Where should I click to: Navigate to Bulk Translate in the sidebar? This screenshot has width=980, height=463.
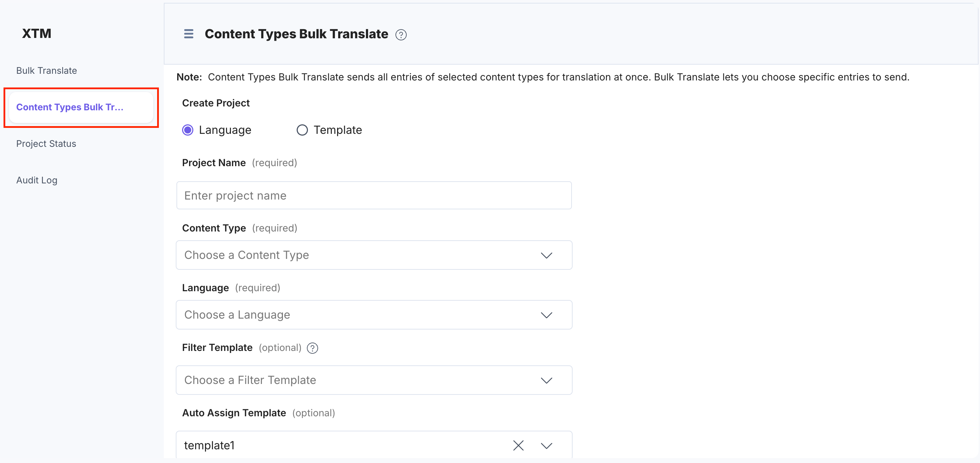[46, 70]
